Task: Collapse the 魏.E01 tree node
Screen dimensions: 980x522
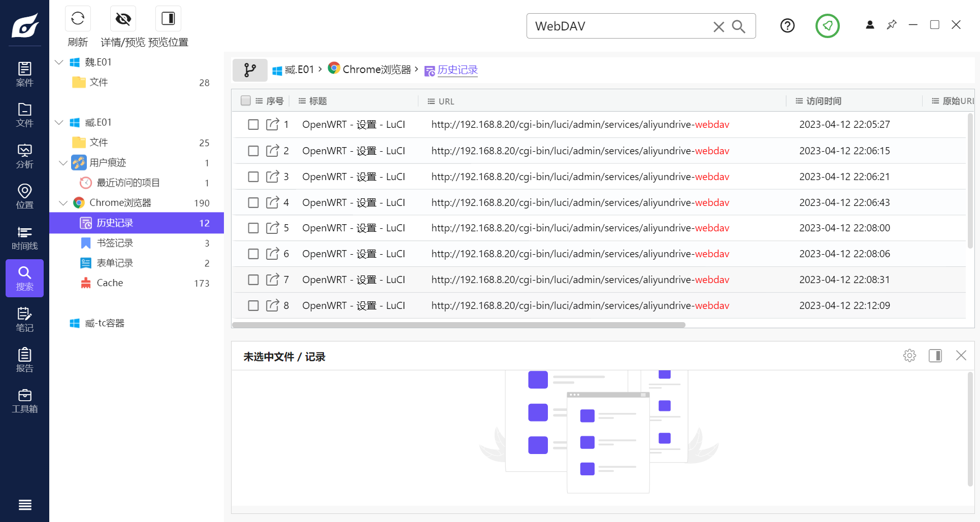Action: [59, 62]
